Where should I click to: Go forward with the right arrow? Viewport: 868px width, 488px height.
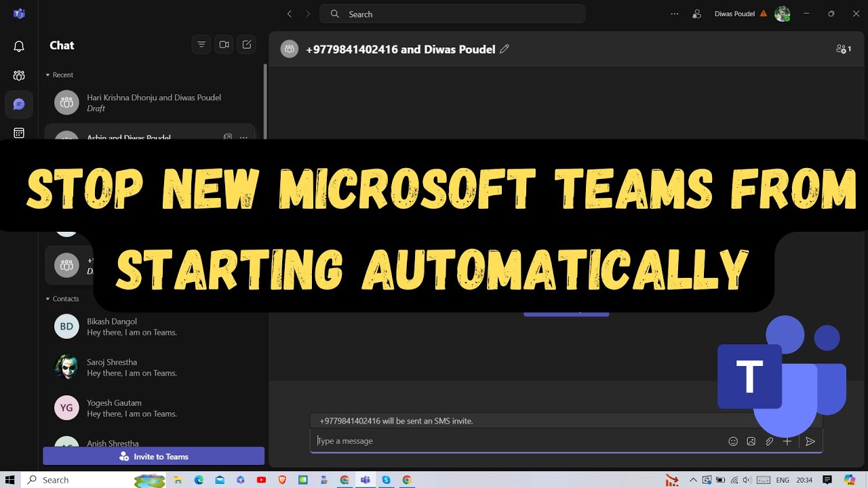(x=308, y=14)
